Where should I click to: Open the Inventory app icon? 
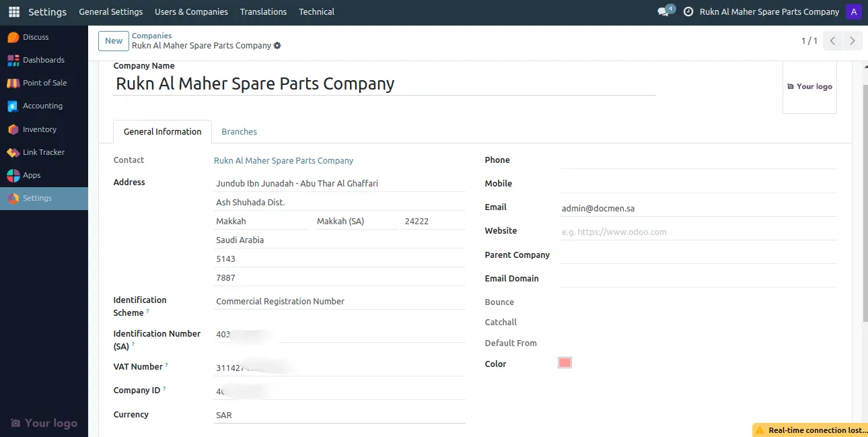pos(13,129)
